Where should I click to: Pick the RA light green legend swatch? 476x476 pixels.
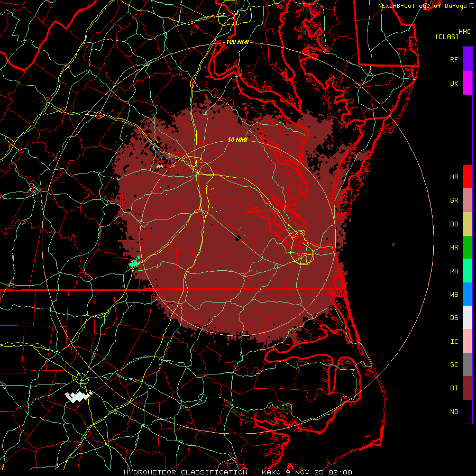coord(467,271)
